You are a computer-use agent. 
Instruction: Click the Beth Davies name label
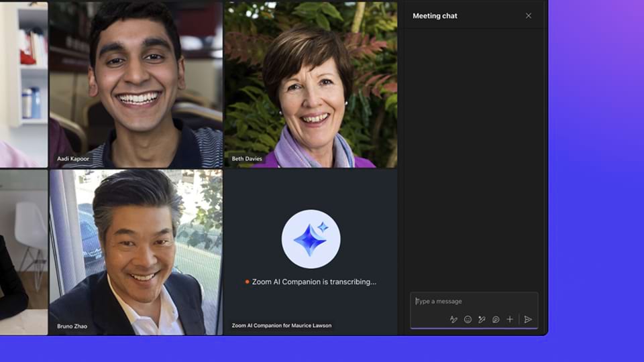coord(247,159)
